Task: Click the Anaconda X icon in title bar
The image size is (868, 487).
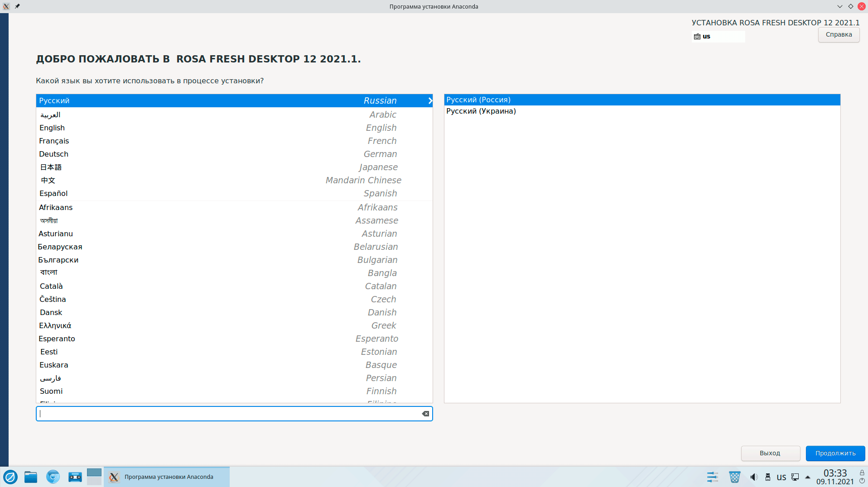Action: coord(6,6)
